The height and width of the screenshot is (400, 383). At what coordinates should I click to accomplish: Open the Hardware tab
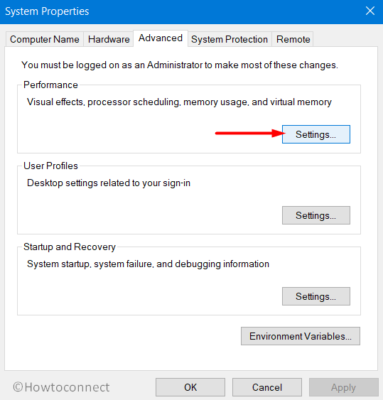(109, 39)
